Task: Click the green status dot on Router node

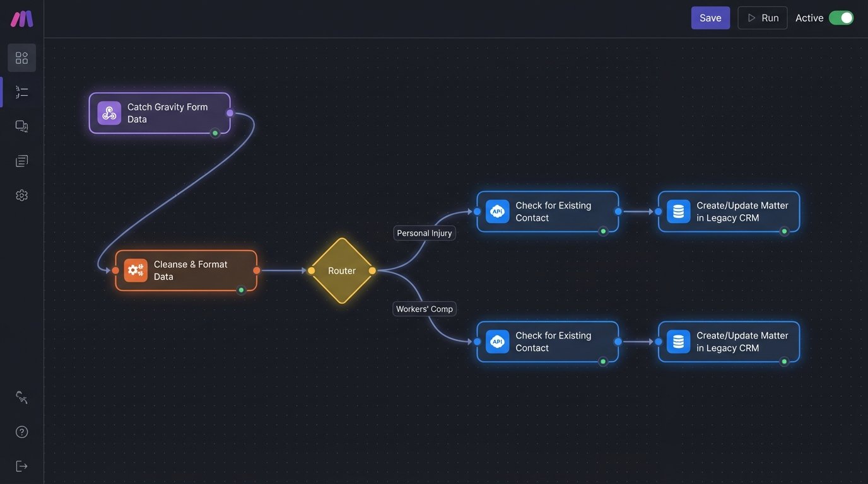Action: pos(372,270)
